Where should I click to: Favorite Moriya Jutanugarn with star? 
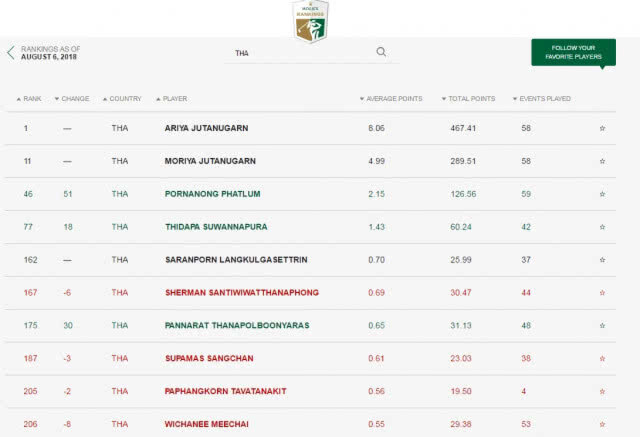(x=602, y=161)
